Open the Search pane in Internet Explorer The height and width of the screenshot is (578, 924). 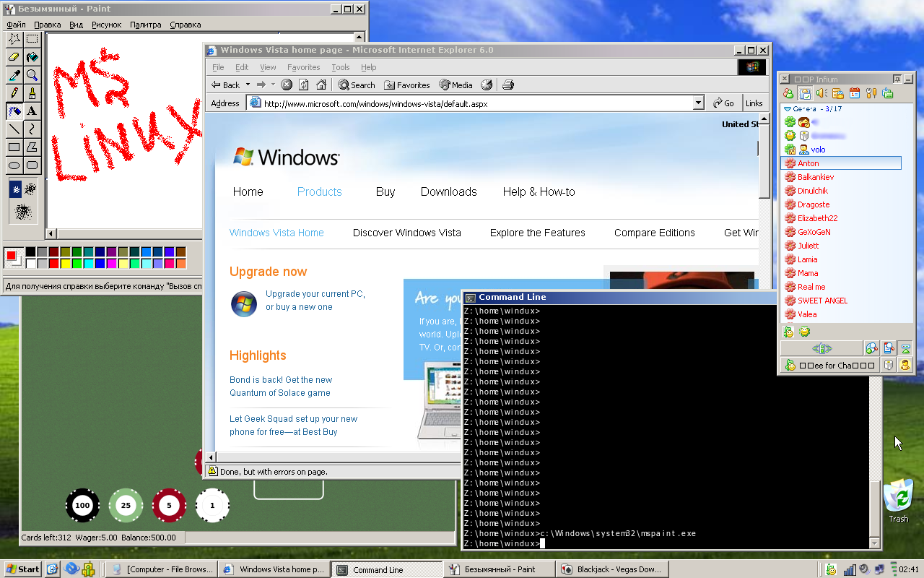357,85
